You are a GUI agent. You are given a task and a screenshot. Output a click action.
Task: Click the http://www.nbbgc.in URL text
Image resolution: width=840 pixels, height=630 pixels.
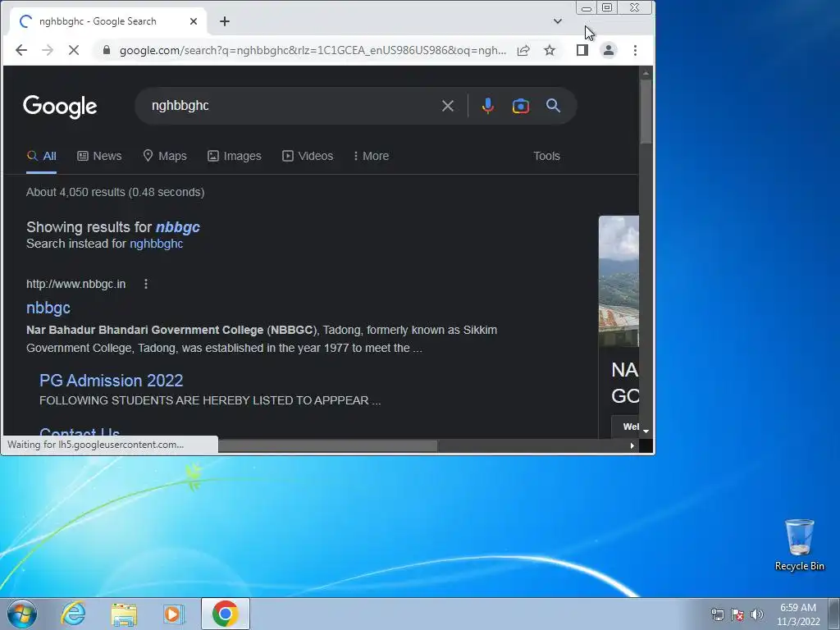pyautogui.click(x=76, y=284)
